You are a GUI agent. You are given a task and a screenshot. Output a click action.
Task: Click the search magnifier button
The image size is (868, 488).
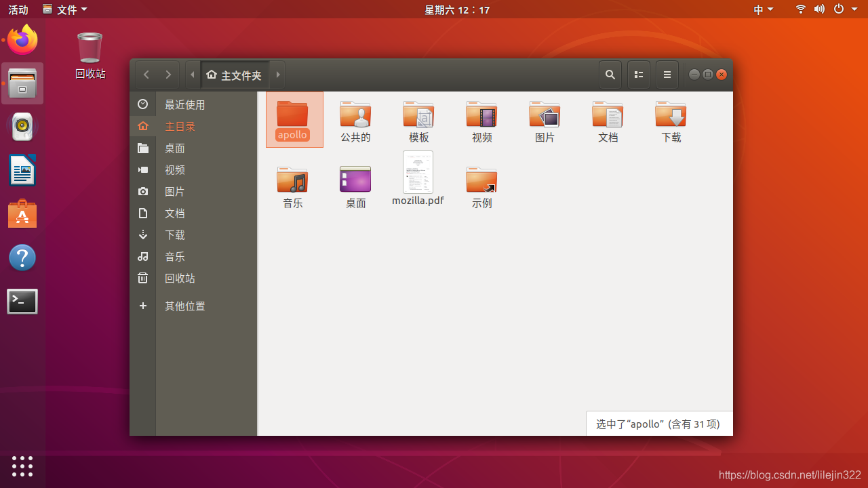[610, 75]
